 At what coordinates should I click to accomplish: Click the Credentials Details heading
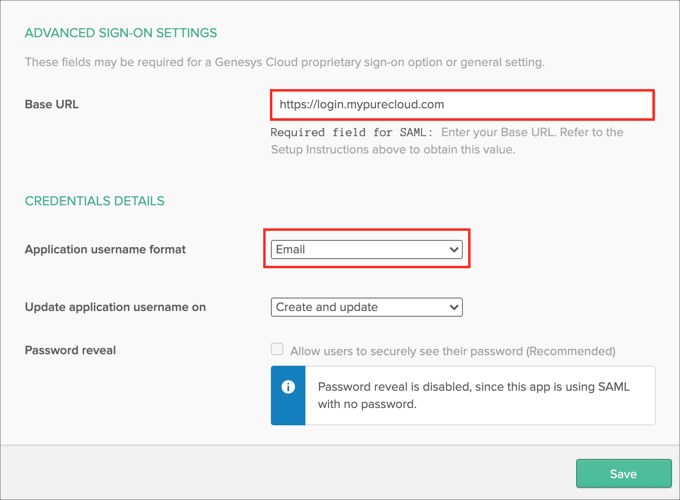tap(95, 201)
